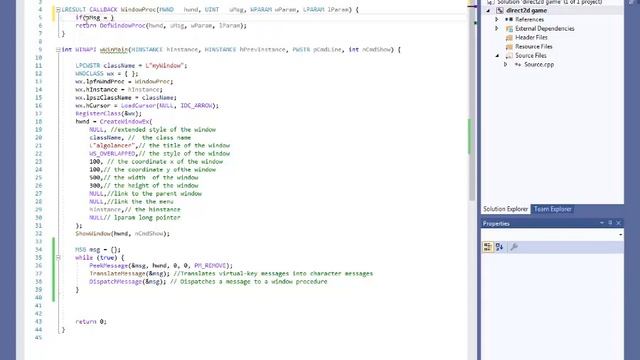Image resolution: width=640 pixels, height=360 pixels.
Task: Click the ShowWindow(hwnd, nCmdShow) line
Action: pyautogui.click(x=122, y=233)
